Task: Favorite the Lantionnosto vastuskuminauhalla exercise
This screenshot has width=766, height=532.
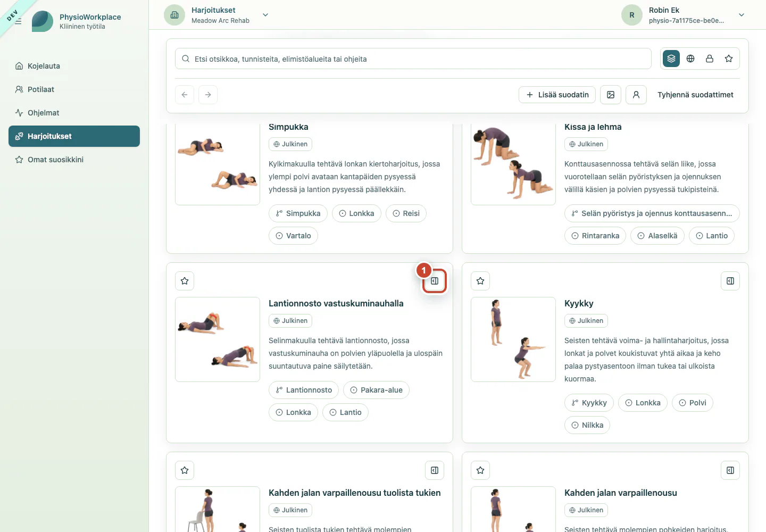Action: 185,281
